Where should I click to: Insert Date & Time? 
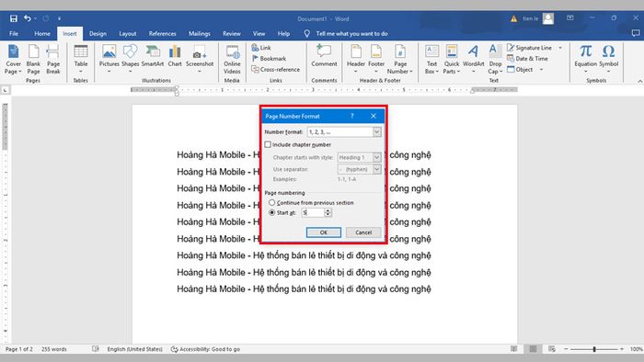(x=527, y=59)
